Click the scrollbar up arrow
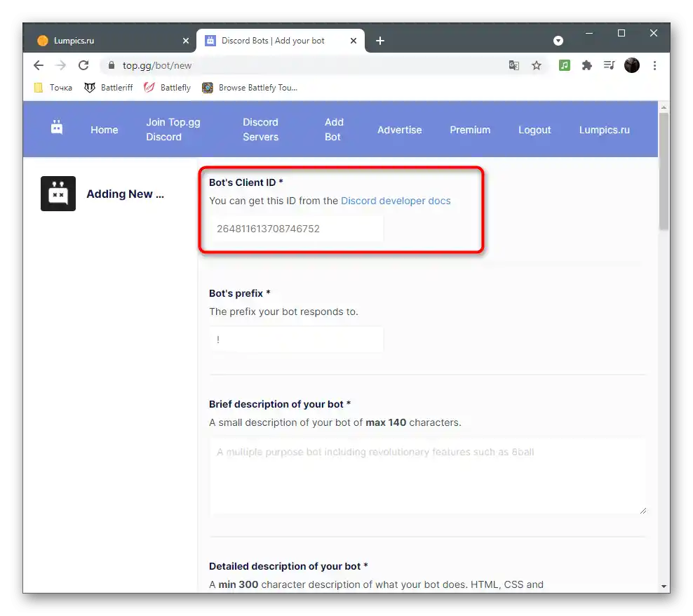 [664, 107]
